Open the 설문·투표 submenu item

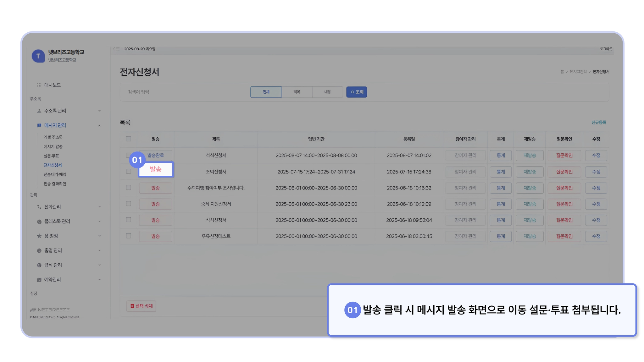click(51, 156)
